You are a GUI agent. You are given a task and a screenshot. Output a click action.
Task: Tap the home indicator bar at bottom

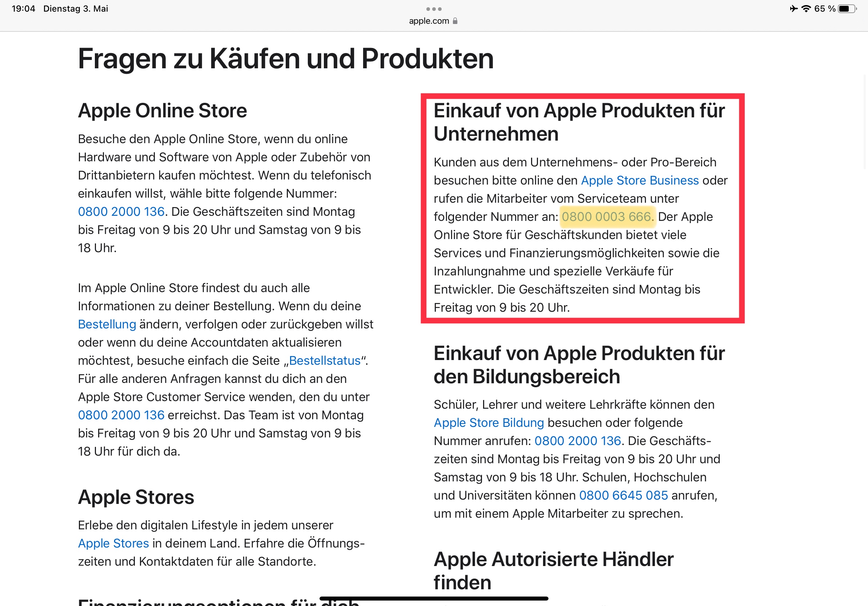point(434,598)
